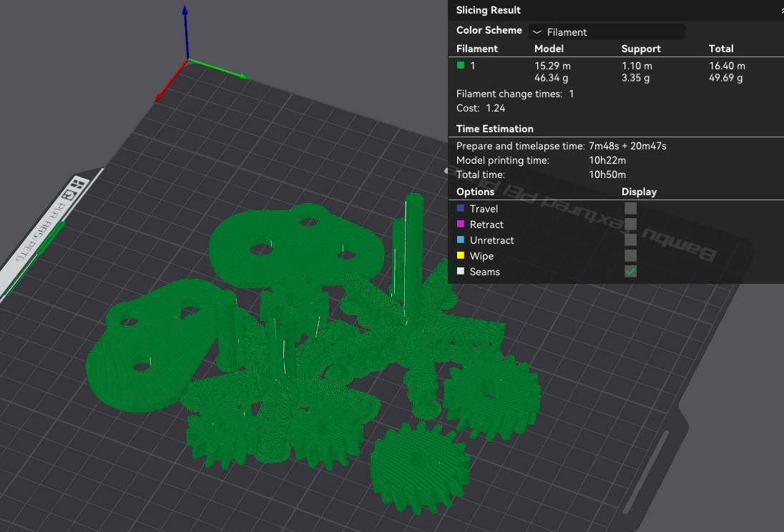Enable the Retract display checkbox
Image resolution: width=784 pixels, height=532 pixels.
tap(630, 224)
